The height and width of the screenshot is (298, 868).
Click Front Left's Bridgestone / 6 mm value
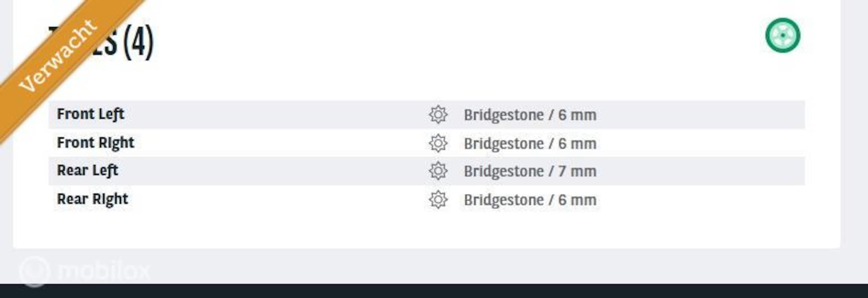[x=530, y=115]
